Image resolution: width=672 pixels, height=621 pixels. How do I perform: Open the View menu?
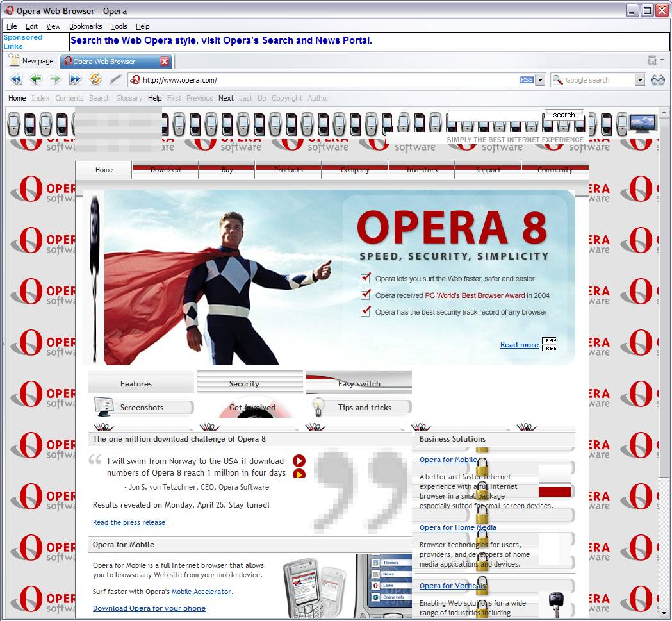[53, 26]
